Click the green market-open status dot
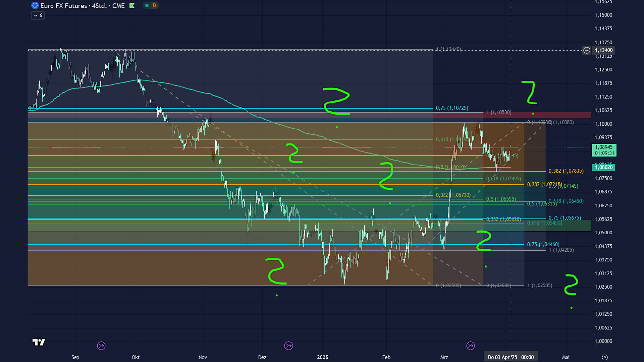This screenshot has width=644, height=362. tap(147, 5)
